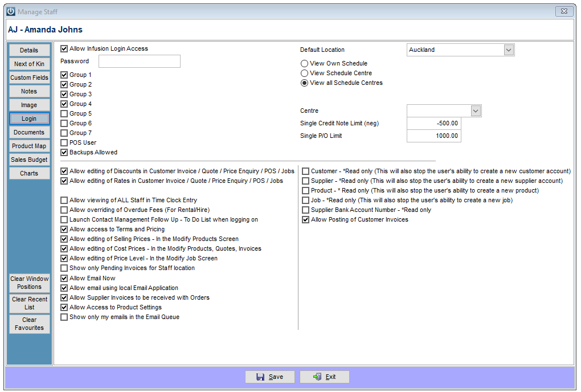Open the Next of Kin tab
The height and width of the screenshot is (392, 581).
(x=29, y=64)
